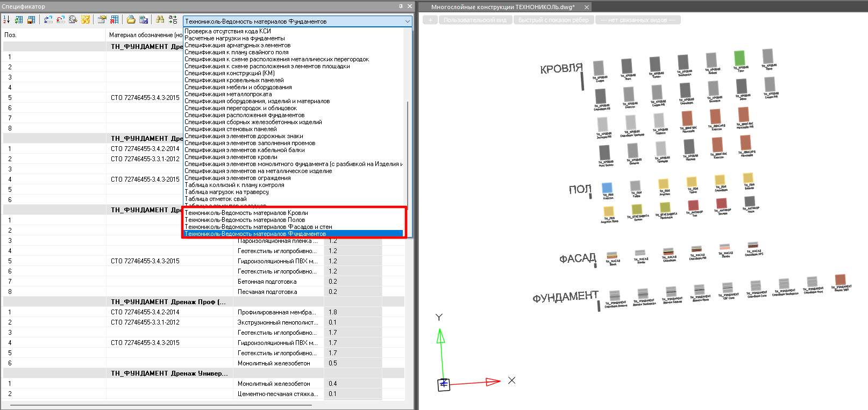This screenshot has height=410, width=868.
Task: Click the numeric sort order icon
Action: 6,20
